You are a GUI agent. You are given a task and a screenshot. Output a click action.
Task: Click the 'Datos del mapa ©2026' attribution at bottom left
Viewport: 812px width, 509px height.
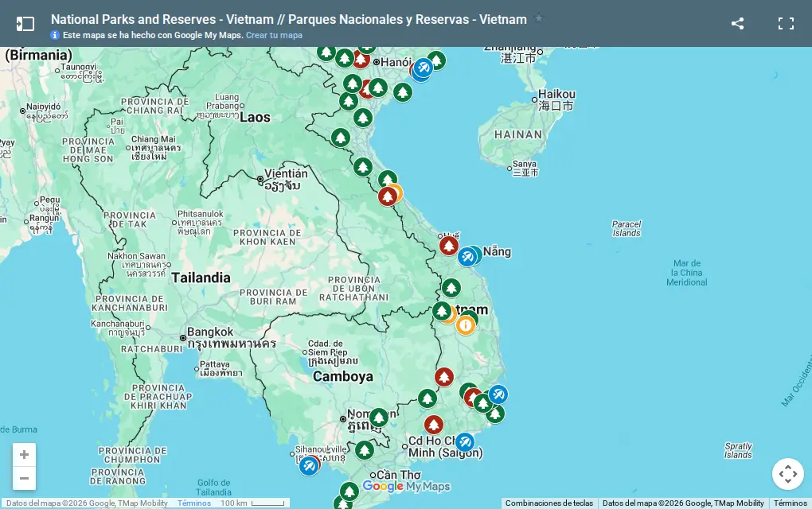[x=87, y=503]
